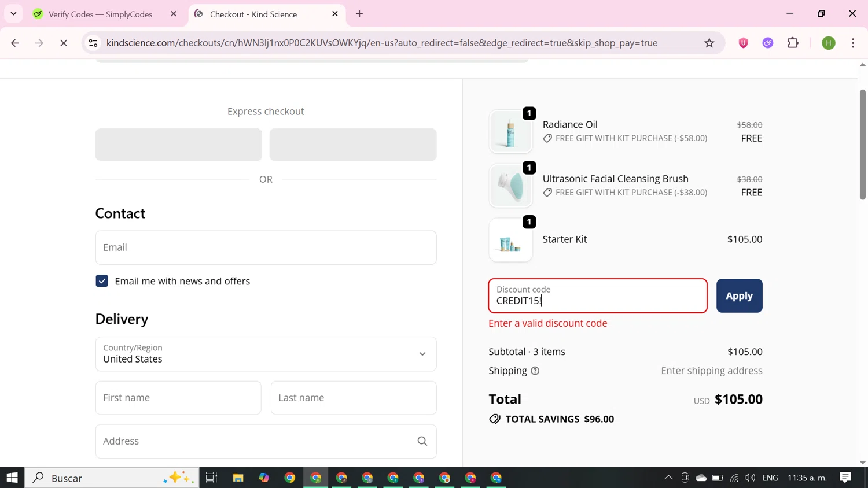Click the first express checkout button

point(179,145)
